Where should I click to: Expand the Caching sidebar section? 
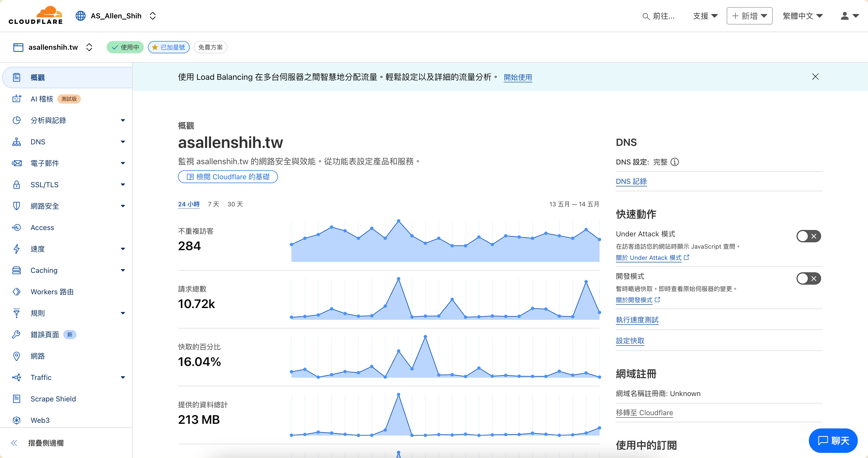[x=123, y=270]
